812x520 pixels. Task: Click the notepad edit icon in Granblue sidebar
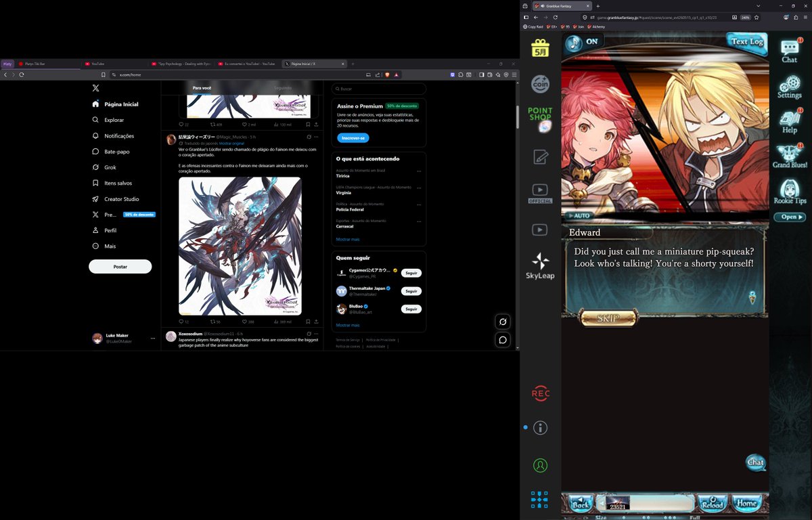(540, 156)
